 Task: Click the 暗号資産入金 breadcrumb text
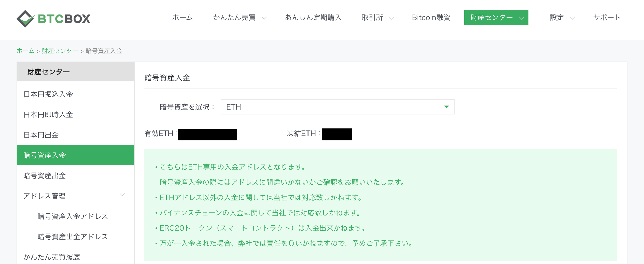pos(104,51)
